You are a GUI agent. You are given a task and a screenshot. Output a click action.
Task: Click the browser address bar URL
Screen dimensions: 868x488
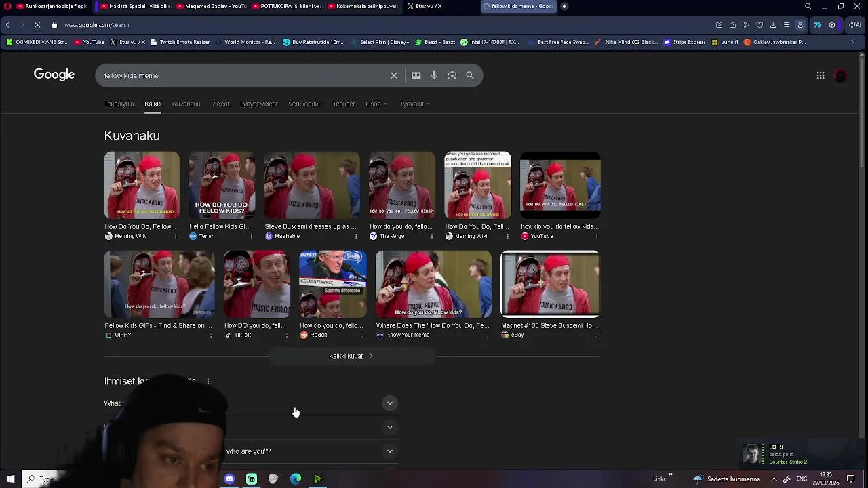(97, 25)
